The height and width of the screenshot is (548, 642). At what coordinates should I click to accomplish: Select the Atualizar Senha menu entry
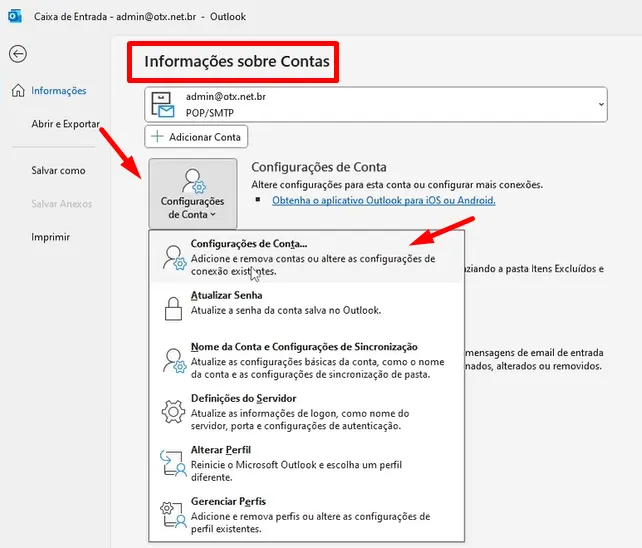(x=227, y=297)
